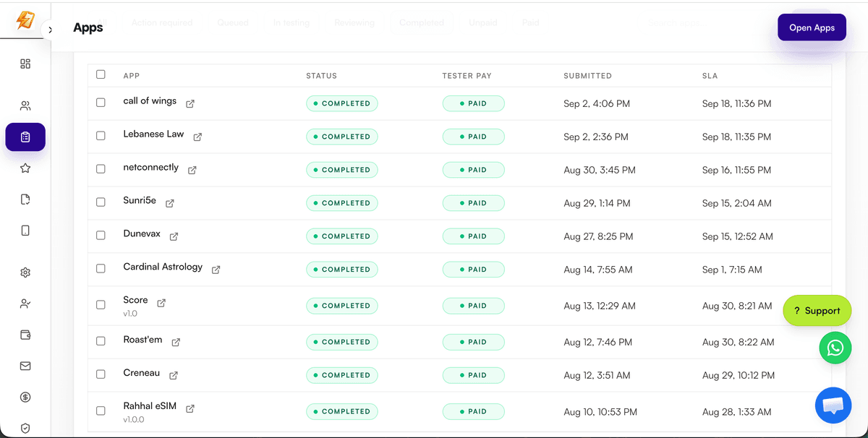Click the lightning bolt logo
This screenshot has width=868, height=438.
click(25, 20)
